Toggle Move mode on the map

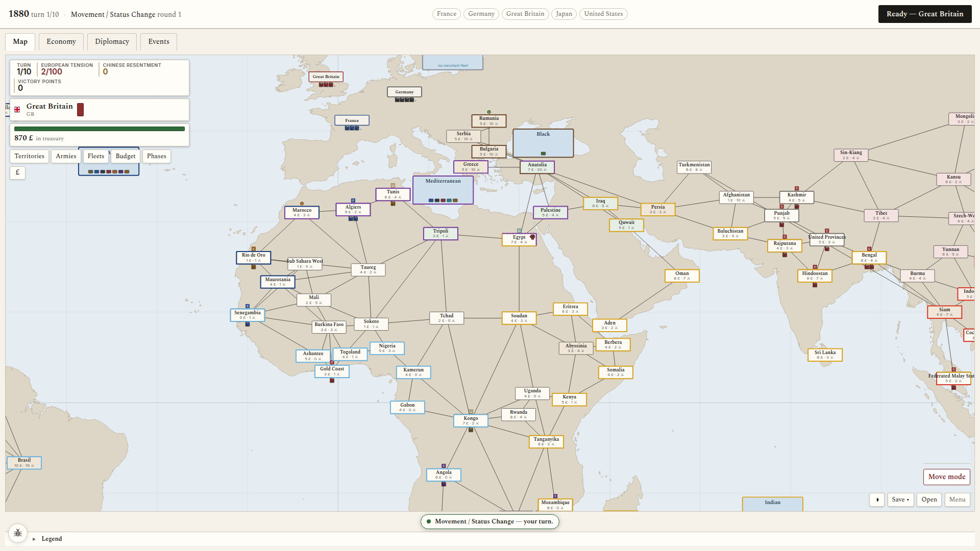pos(947,477)
